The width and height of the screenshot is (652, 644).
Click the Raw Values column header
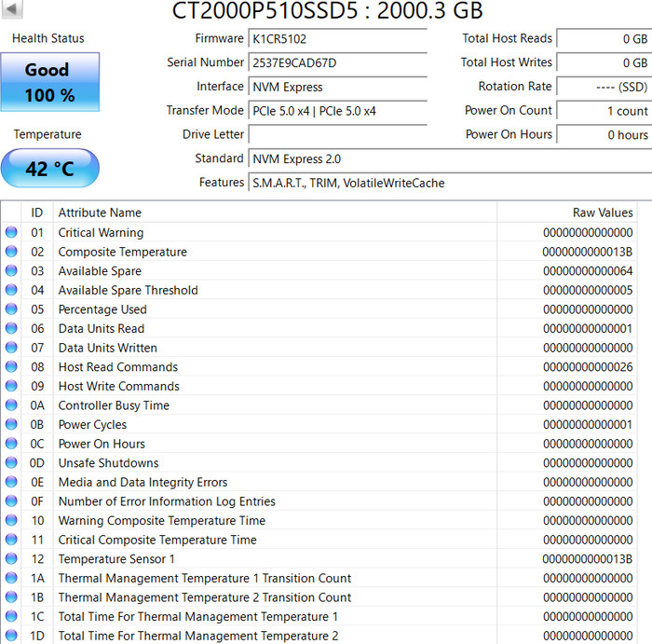click(602, 212)
